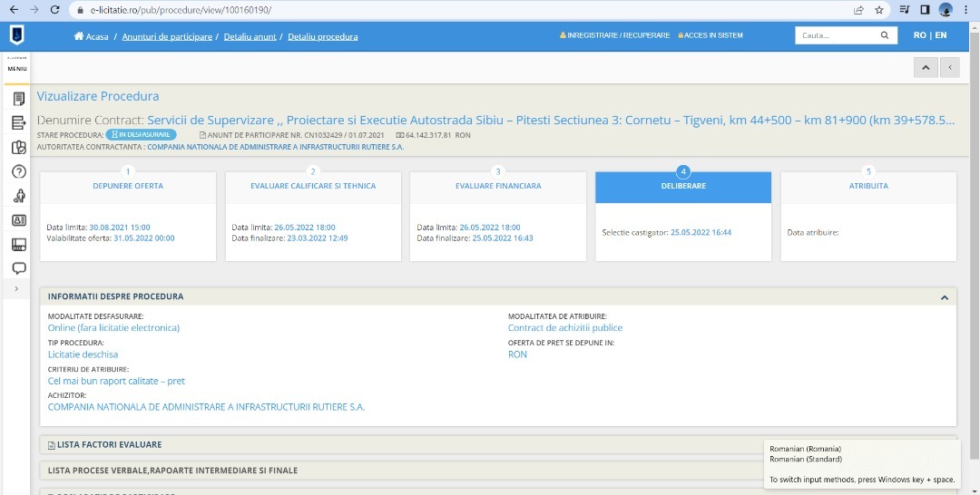The height and width of the screenshot is (495, 980).
Task: Expand the sidebar with the small arrow
Action: coord(16,289)
